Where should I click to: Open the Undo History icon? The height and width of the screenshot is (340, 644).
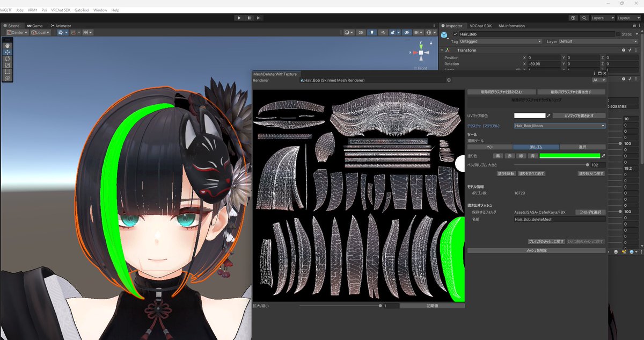click(x=573, y=18)
